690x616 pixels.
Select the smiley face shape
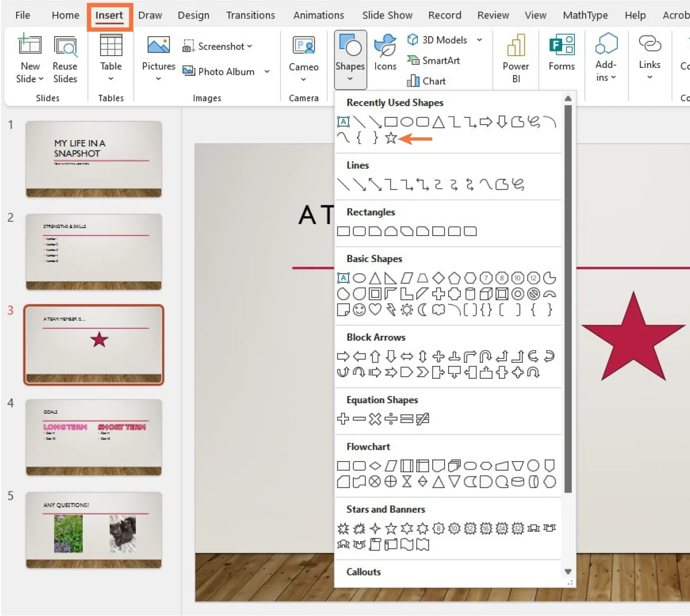(x=359, y=310)
